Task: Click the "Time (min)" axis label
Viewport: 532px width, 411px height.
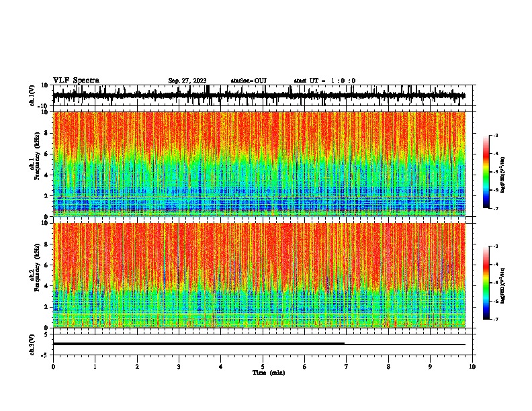Action: (269, 373)
